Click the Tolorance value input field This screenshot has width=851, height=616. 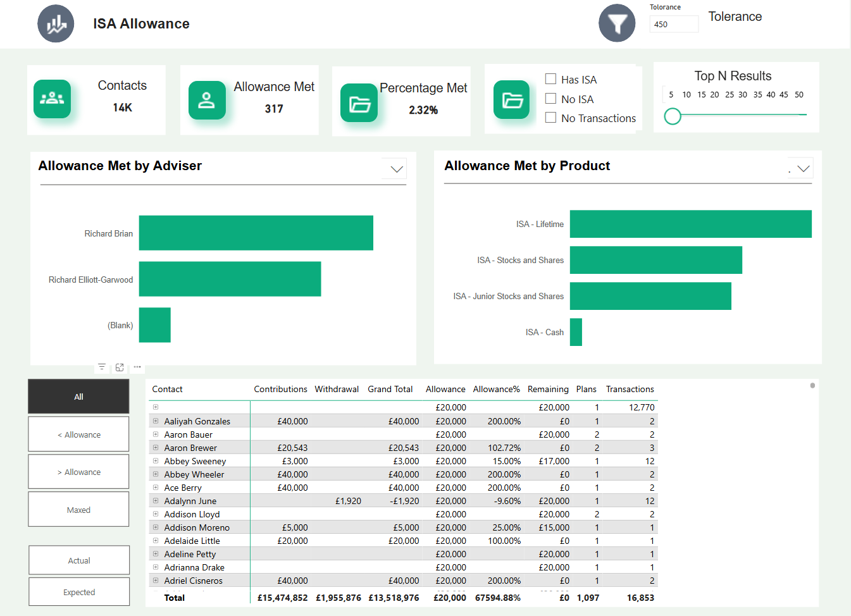point(673,24)
